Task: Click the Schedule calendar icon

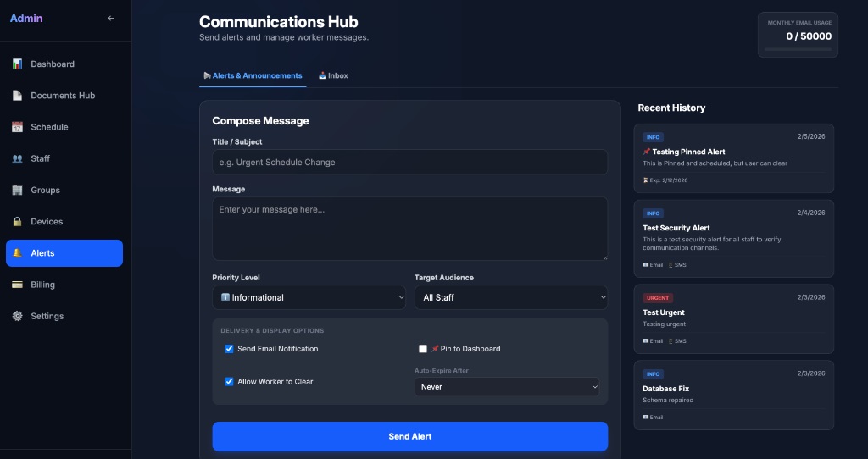Action: pos(17,127)
